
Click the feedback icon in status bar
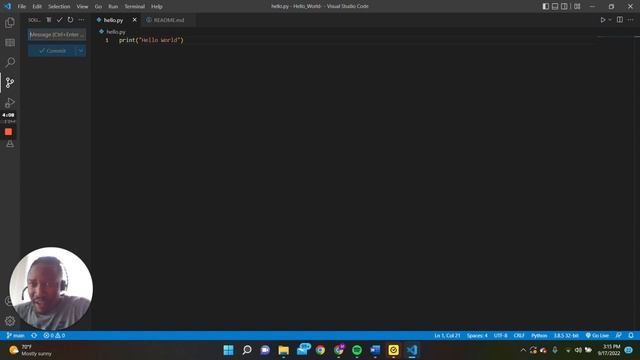coord(618,336)
